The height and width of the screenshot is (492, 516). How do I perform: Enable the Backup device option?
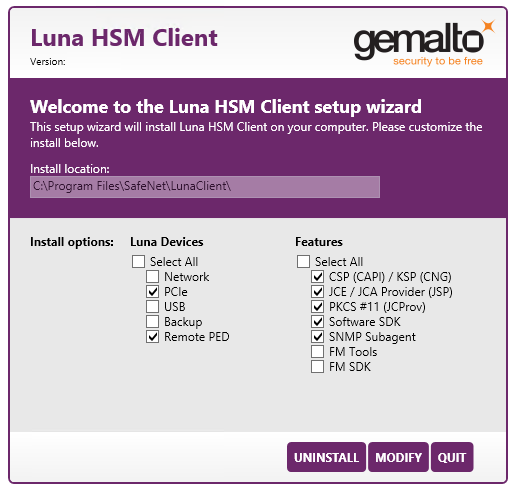pyautogui.click(x=153, y=322)
